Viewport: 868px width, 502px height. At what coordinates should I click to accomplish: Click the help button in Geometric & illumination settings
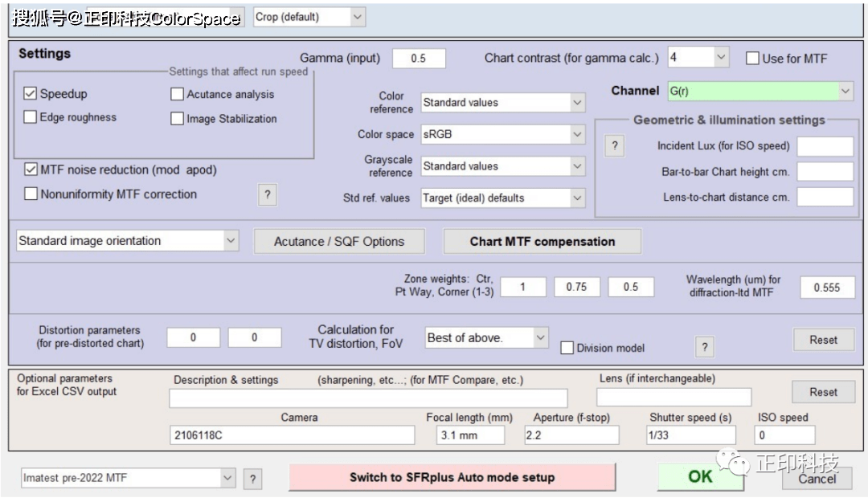point(614,146)
